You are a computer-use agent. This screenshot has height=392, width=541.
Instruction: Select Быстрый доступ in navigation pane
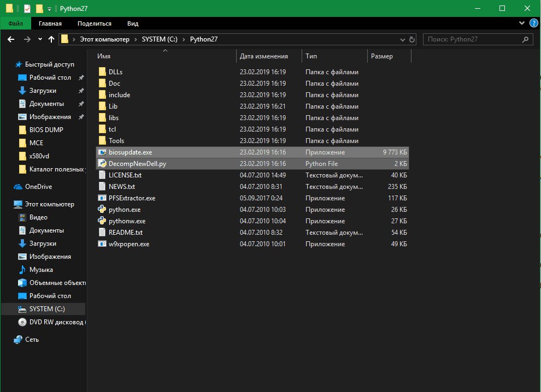[x=49, y=64]
